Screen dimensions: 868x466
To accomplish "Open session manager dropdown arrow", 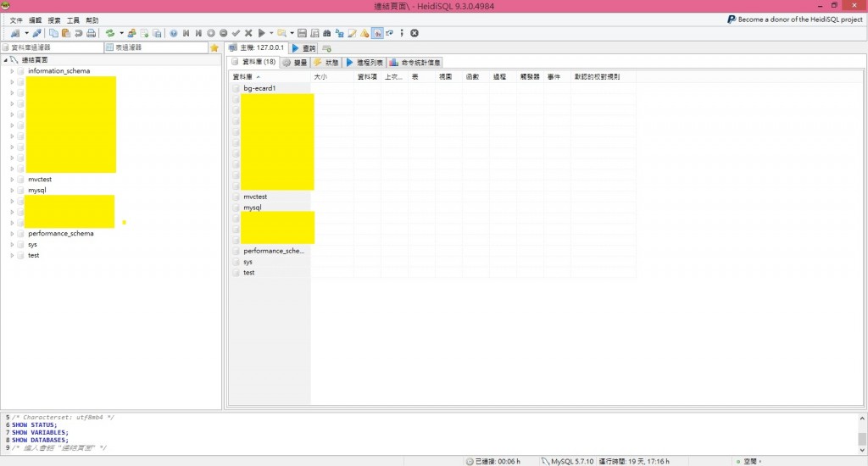I will click(x=26, y=33).
